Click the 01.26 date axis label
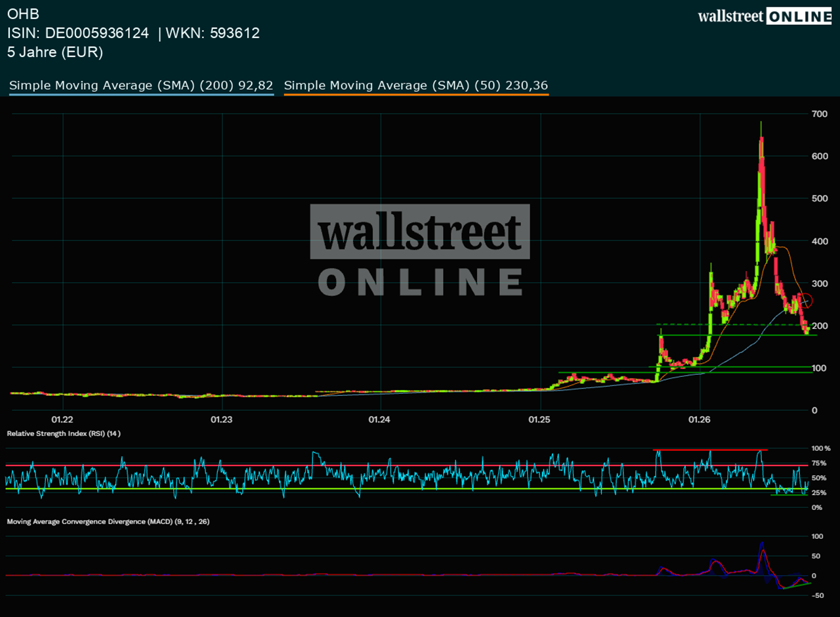The image size is (840, 617). click(700, 419)
